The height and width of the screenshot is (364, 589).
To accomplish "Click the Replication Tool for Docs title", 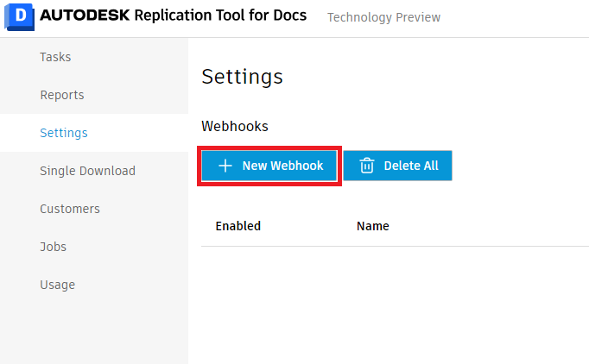I will pyautogui.click(x=220, y=16).
